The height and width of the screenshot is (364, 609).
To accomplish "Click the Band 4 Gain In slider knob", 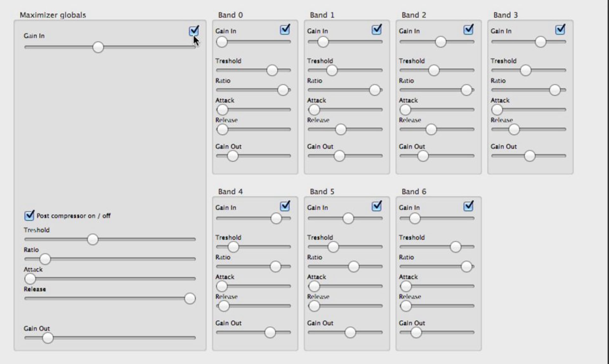I will tap(276, 218).
